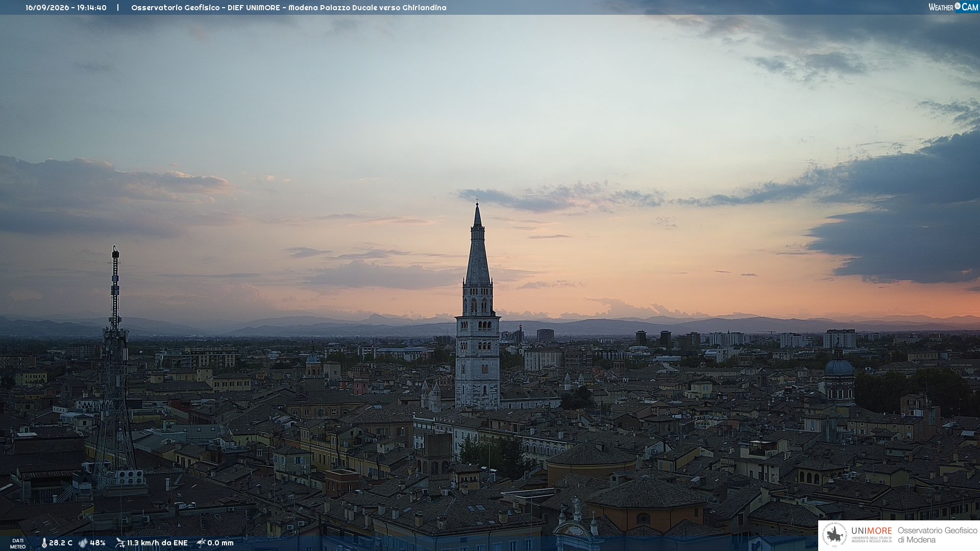Screen dimensions: 980x551
Task: Click the WeatherCam logo
Action: click(953, 7)
